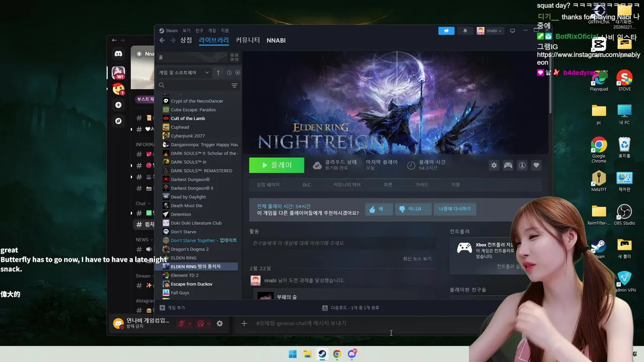Select Cult of the Lamb in library
The image size is (644, 362).
pos(188,119)
